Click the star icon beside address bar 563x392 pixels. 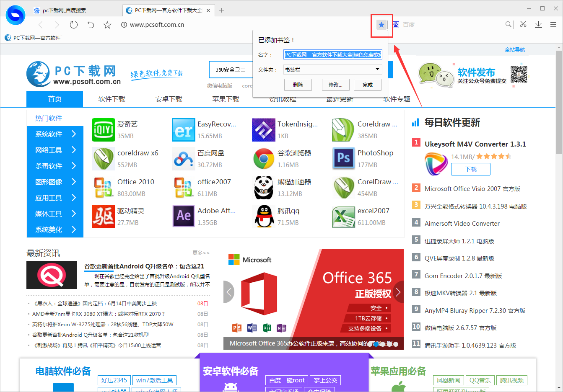tap(107, 25)
